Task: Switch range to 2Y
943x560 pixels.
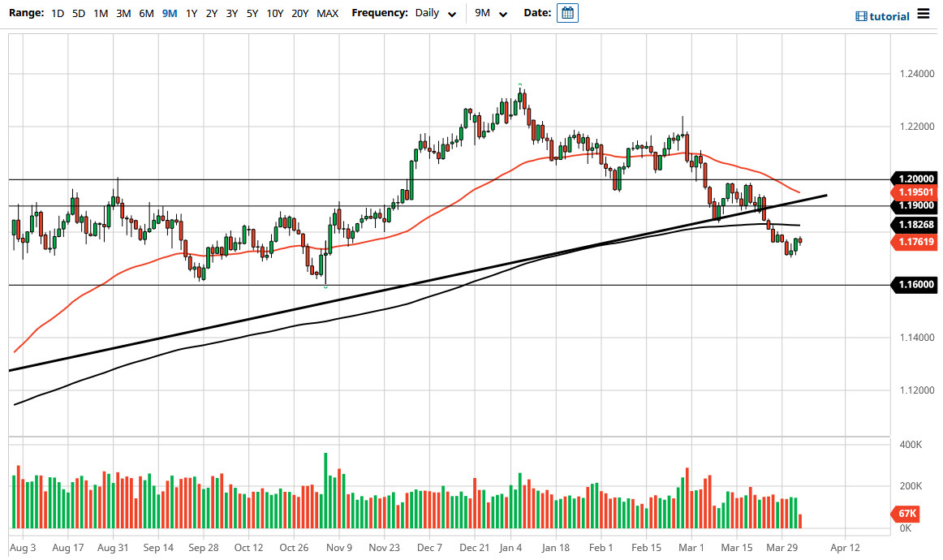Action: [212, 13]
